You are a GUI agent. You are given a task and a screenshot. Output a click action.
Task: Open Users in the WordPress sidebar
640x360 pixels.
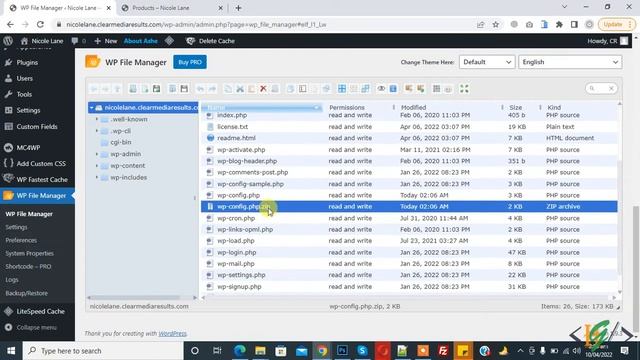click(24, 78)
